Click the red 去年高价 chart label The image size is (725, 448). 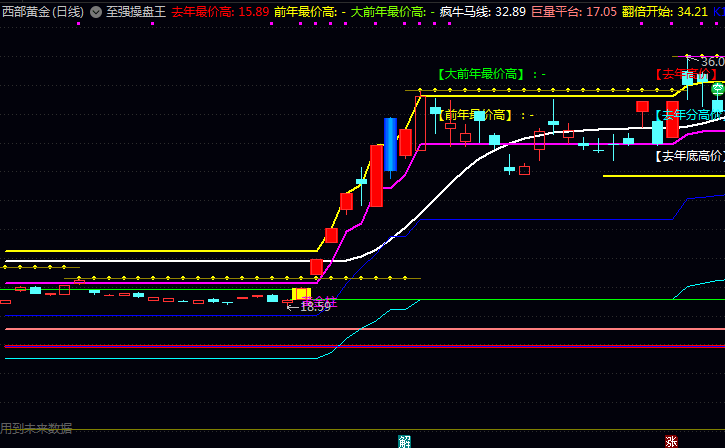coord(687,74)
